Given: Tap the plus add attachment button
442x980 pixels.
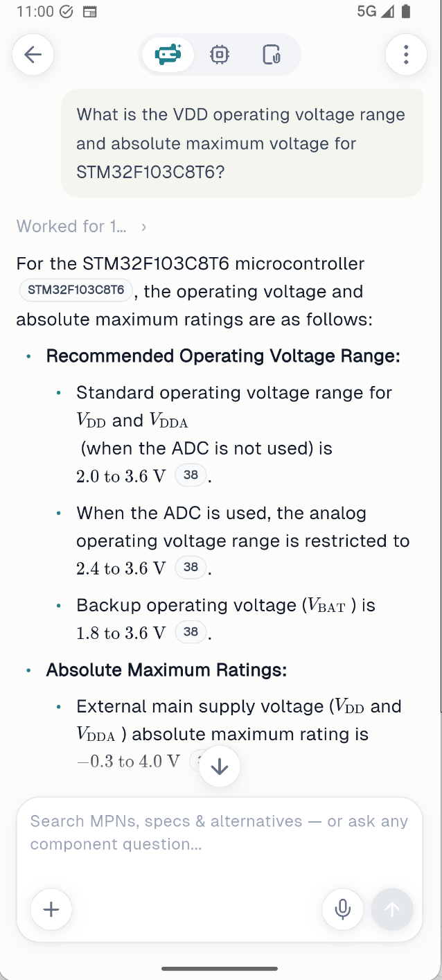Looking at the screenshot, I should 51,909.
